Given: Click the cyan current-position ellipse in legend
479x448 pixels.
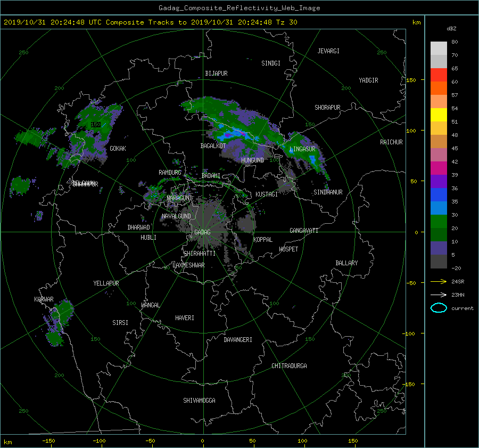Looking at the screenshot, I should tap(439, 308).
